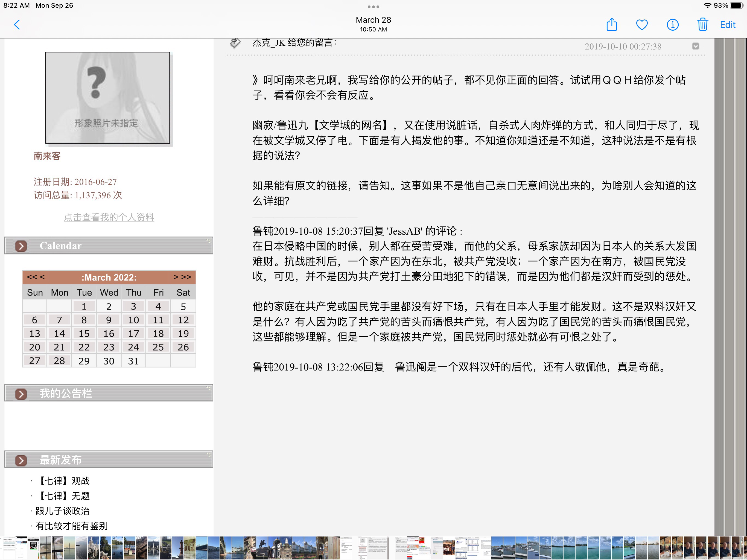Viewport: 747px width, 560px height.
Task: Open 点击查看我的个人资料 profile link
Action: (109, 217)
